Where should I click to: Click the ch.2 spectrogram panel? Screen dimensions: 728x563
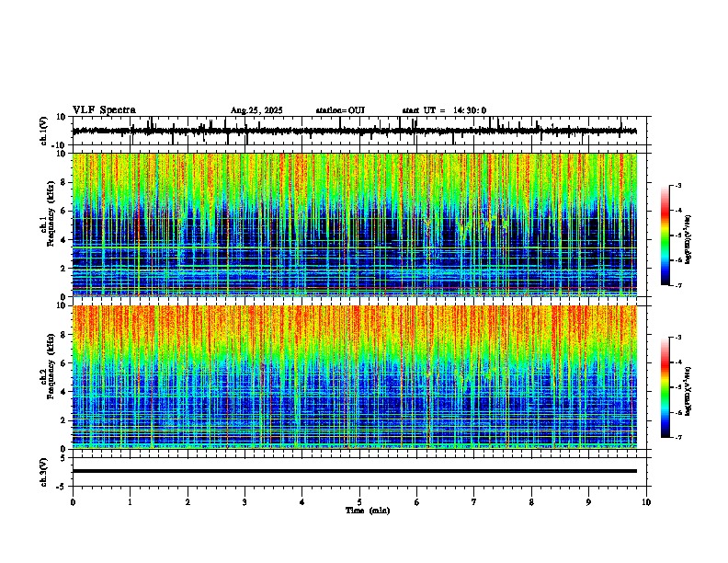(354, 377)
